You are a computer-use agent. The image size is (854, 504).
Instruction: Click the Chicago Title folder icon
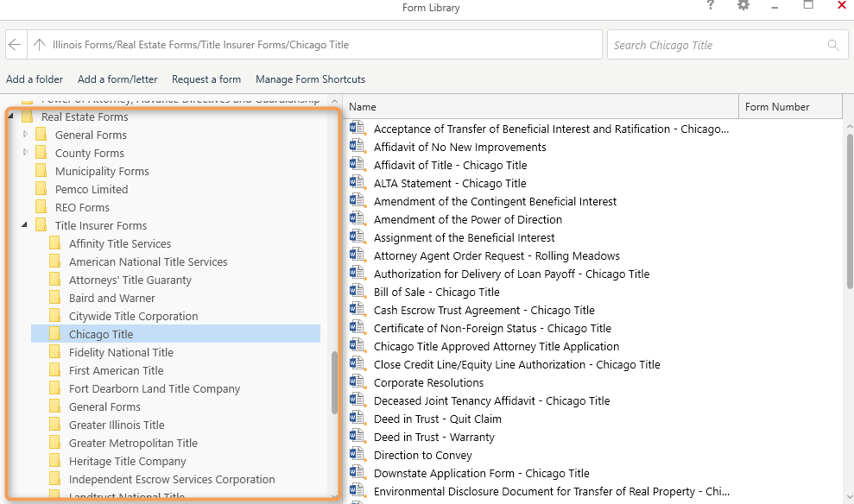[55, 334]
